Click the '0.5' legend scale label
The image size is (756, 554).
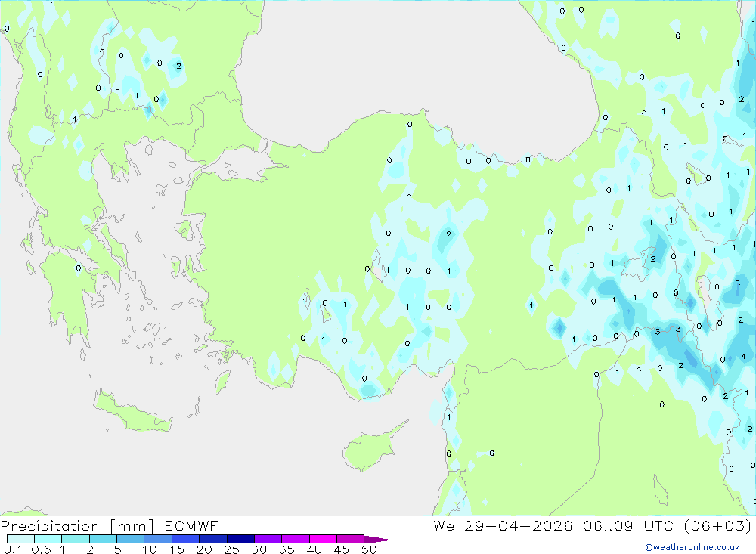pos(41,549)
